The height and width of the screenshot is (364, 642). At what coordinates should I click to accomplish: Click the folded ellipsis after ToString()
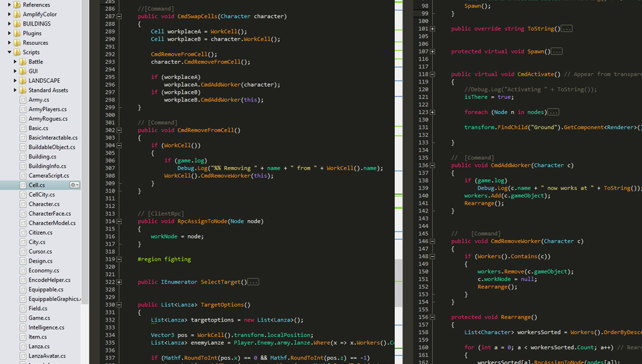pyautogui.click(x=567, y=29)
